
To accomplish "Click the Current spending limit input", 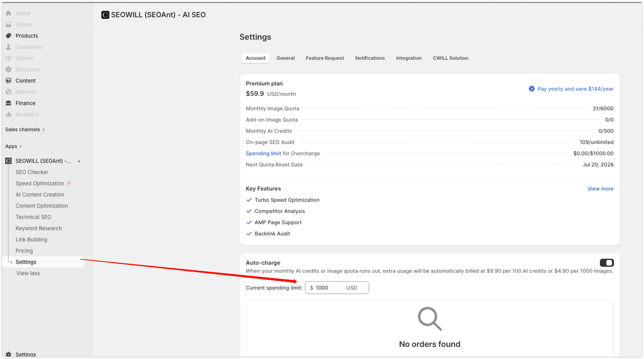I will pos(337,288).
